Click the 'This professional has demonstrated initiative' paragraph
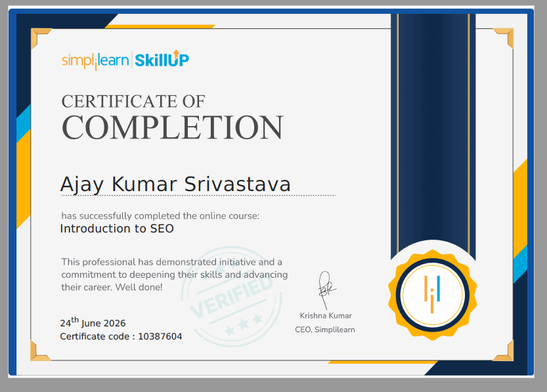The height and width of the screenshot is (392, 547). pos(175,274)
